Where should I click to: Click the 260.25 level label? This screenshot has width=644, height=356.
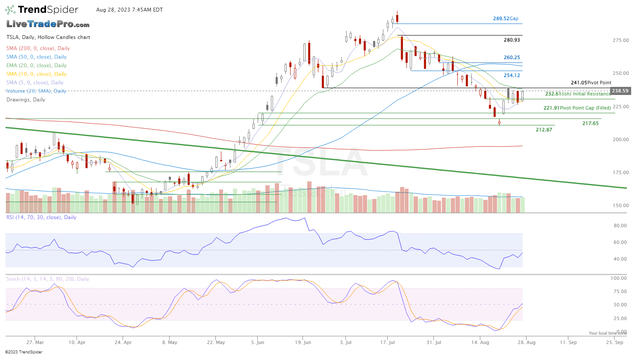[512, 57]
